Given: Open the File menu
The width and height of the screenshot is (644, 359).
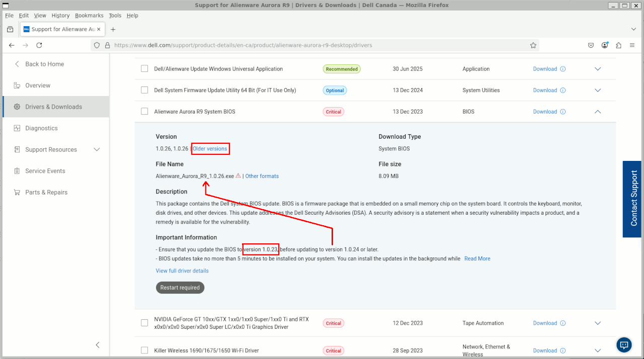Looking at the screenshot, I should click(x=9, y=16).
